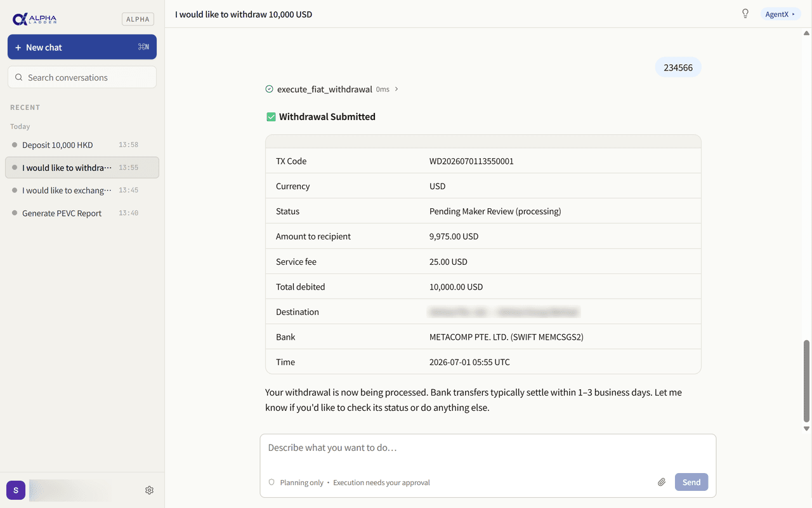Click the Send button
The image size is (812, 508).
click(691, 483)
